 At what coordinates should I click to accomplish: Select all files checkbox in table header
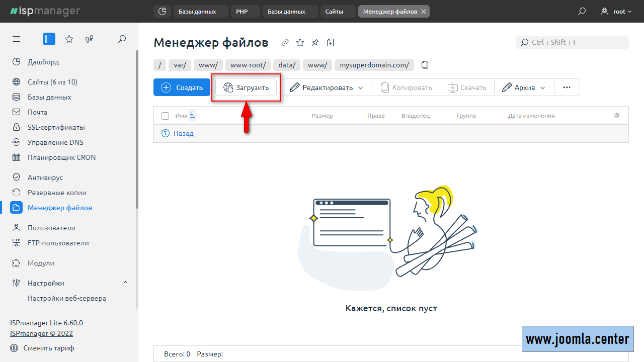coord(165,116)
